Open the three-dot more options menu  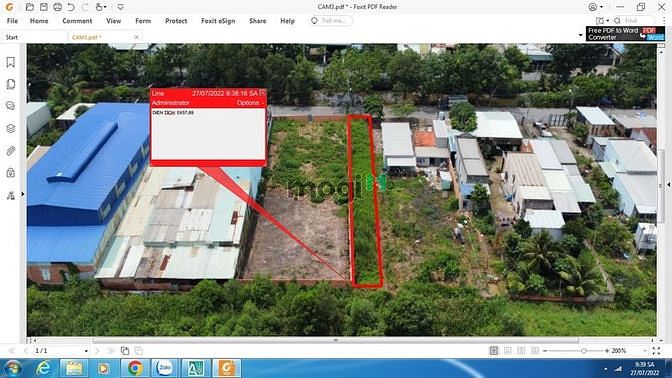tap(664, 21)
